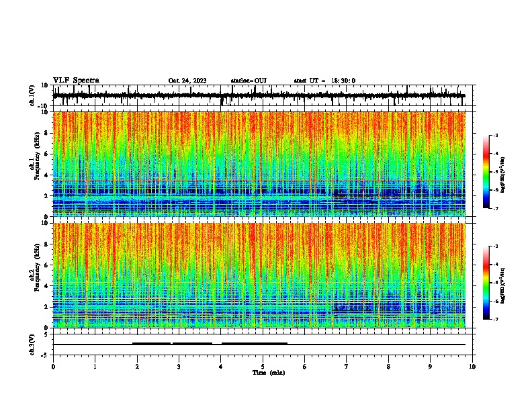Click time tick label '6'

[x=305, y=366]
